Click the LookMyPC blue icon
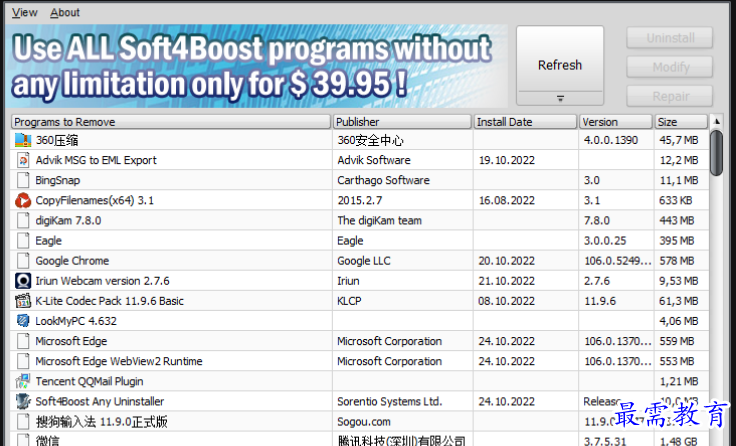The width and height of the screenshot is (736, 446). pyautogui.click(x=23, y=321)
